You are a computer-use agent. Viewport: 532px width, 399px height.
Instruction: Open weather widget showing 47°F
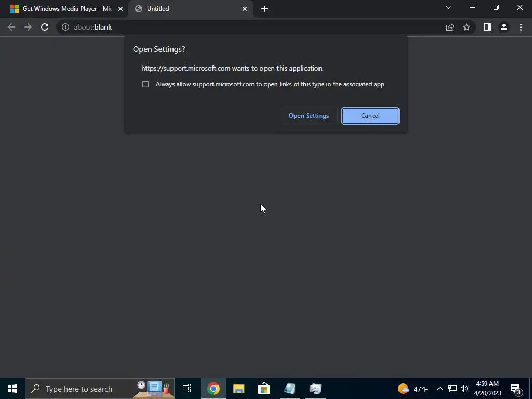tap(413, 389)
